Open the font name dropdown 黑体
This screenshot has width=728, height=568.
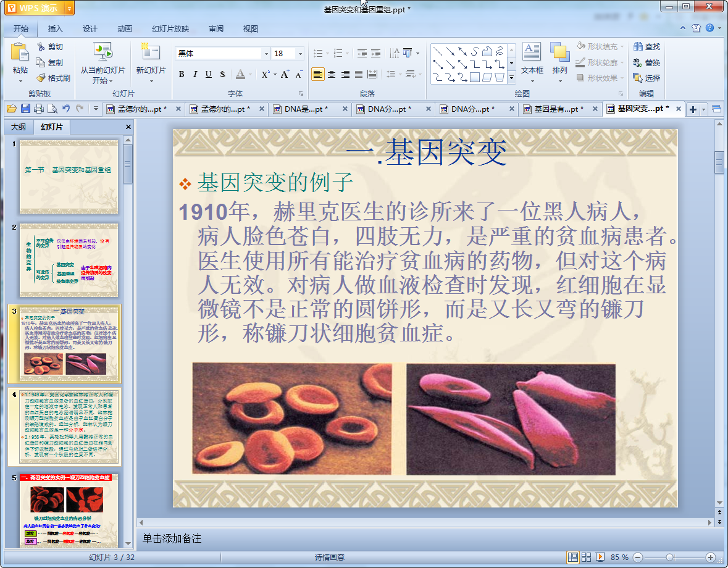[267, 54]
